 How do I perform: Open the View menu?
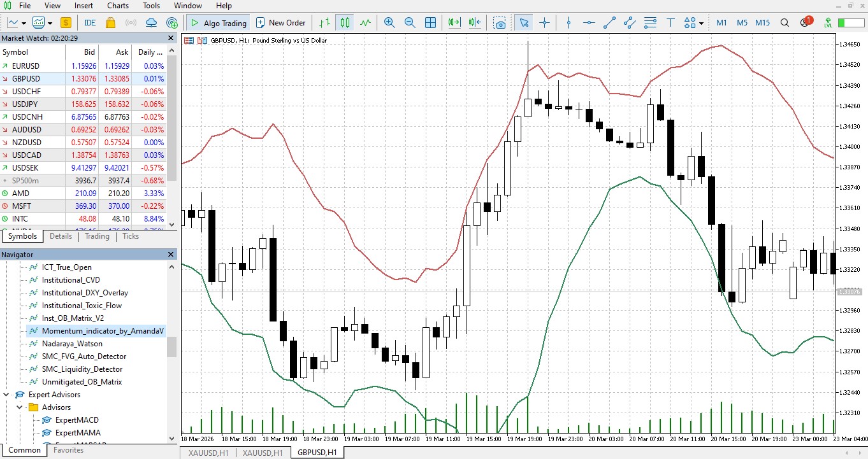click(53, 6)
